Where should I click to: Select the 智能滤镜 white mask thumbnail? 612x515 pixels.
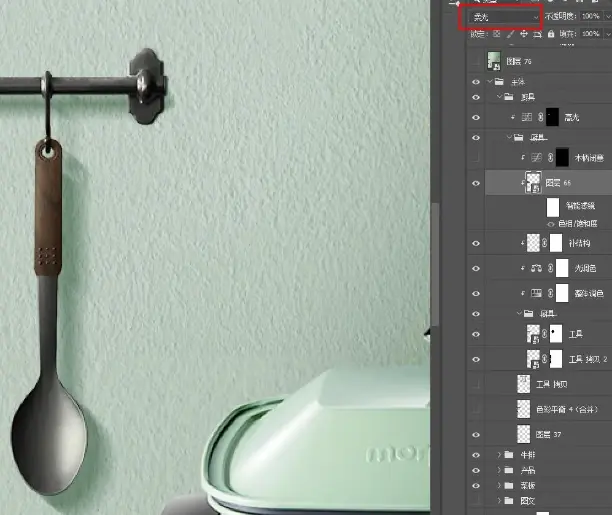553,207
